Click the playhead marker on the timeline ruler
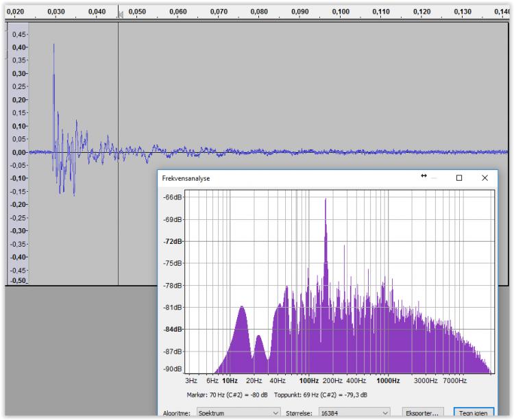Viewport: 514px width, 420px height. click(x=121, y=12)
